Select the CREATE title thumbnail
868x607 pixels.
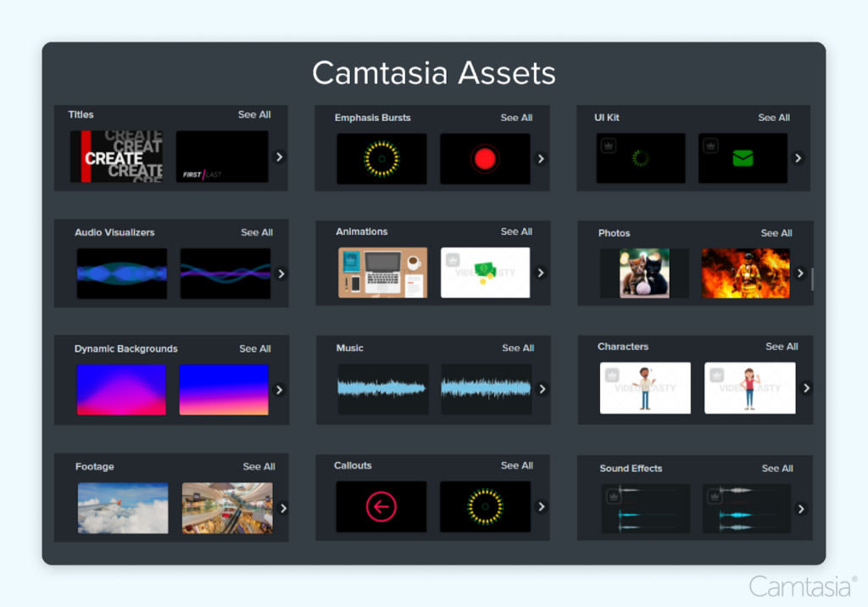(x=116, y=157)
